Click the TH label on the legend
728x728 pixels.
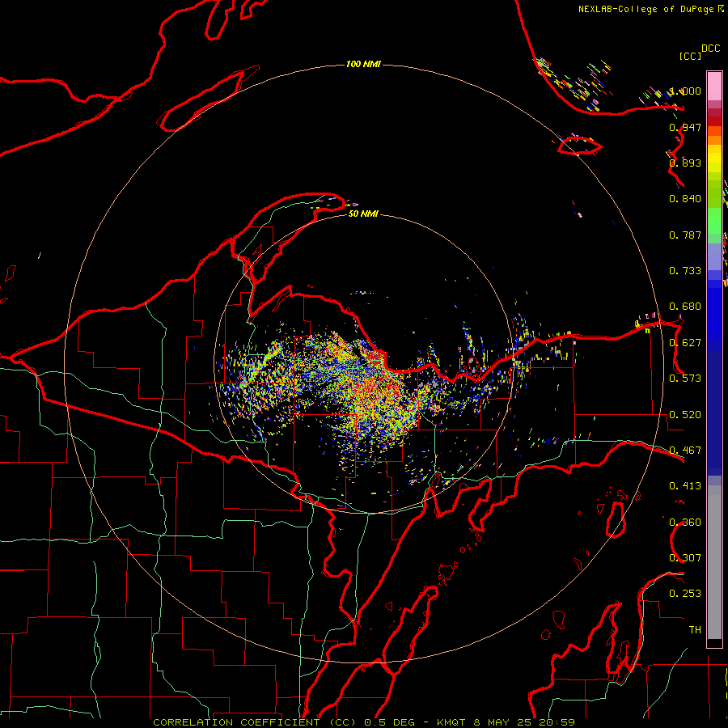(x=695, y=630)
